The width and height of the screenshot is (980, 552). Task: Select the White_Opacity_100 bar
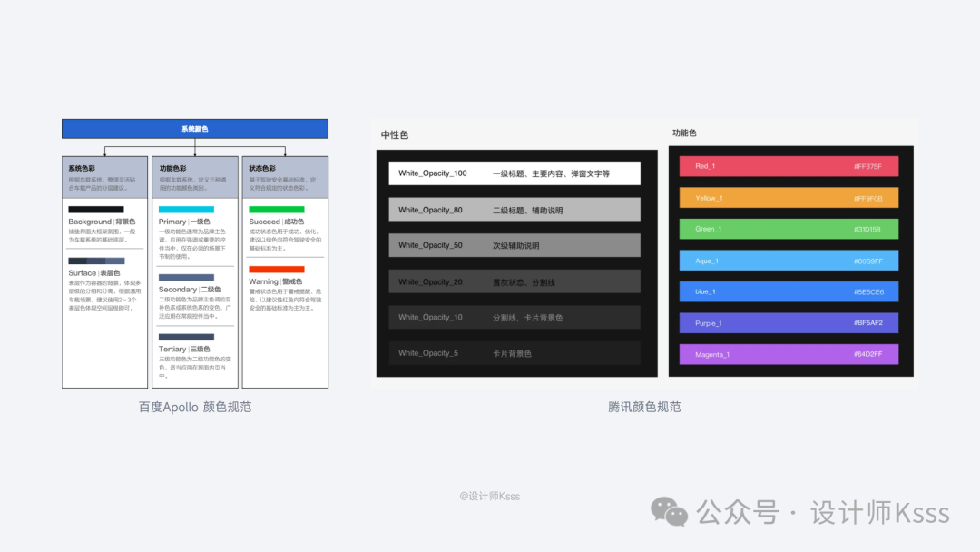point(514,173)
